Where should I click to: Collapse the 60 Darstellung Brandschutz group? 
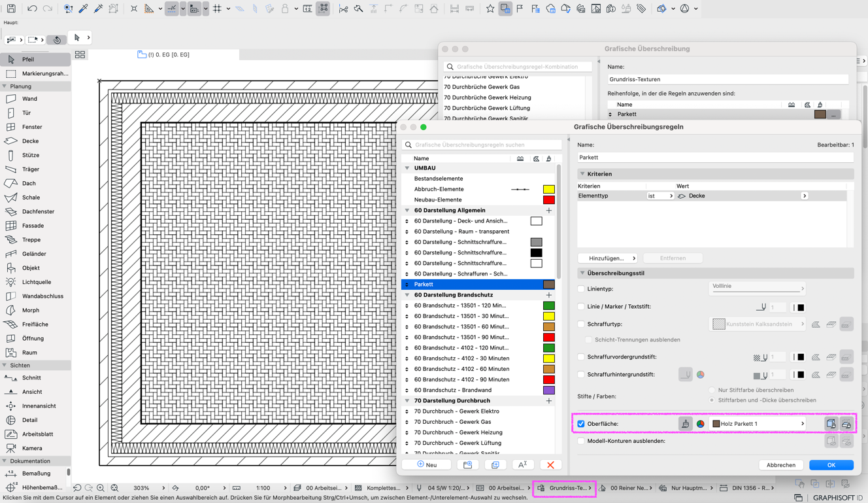[407, 295]
